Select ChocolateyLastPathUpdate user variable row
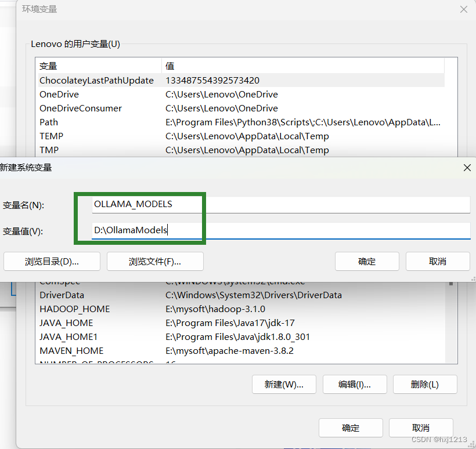This screenshot has width=476, height=449. [241, 81]
